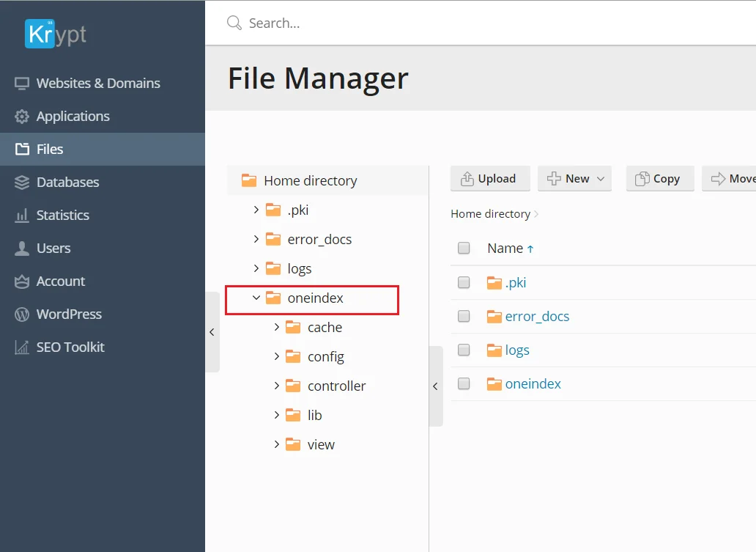Viewport: 756px width, 552px height.
Task: Open Websites & Domains section
Action: point(103,83)
